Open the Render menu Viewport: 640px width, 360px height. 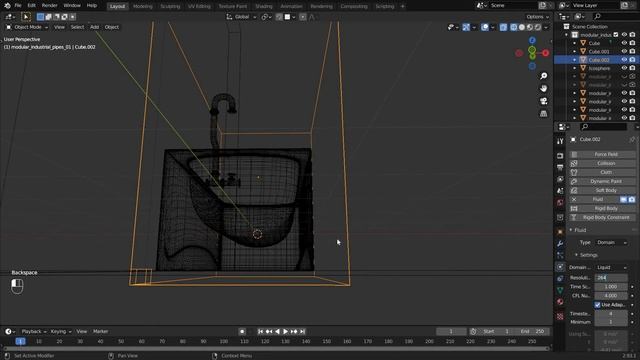(x=49, y=6)
